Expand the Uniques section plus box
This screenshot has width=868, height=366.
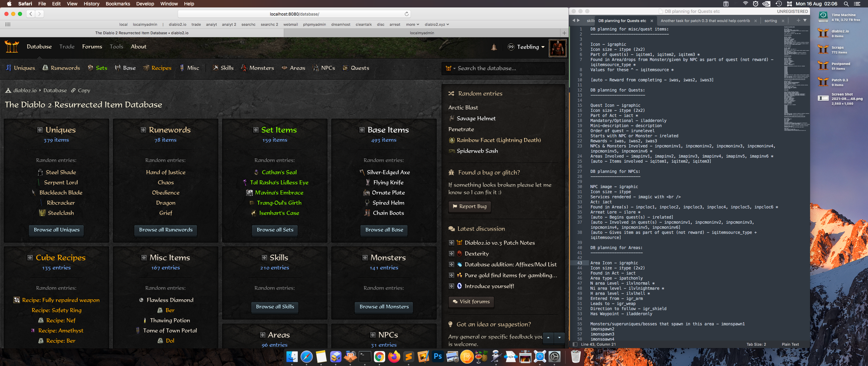click(40, 130)
